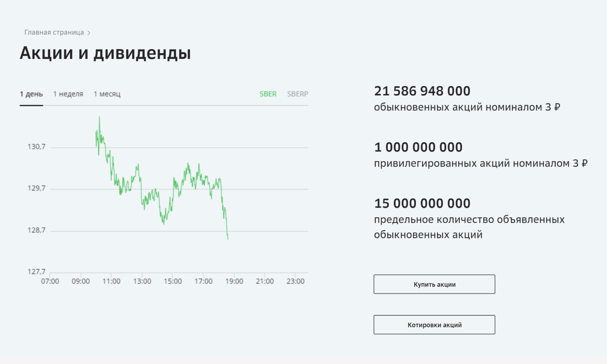607x364 pixels.
Task: Switch to the 1 день tab
Action: pyautogui.click(x=31, y=94)
